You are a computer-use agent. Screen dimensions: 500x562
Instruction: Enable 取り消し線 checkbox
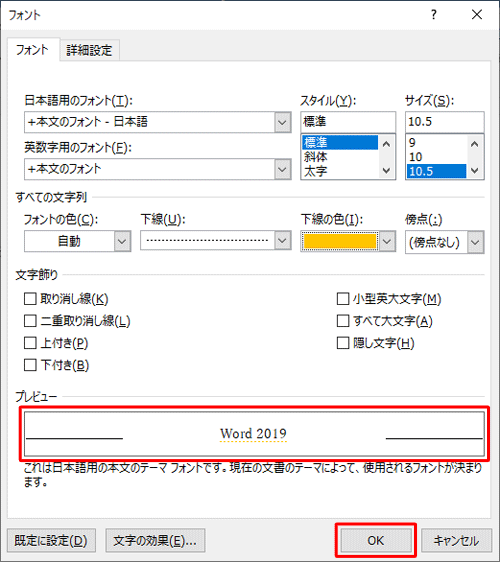tap(30, 299)
